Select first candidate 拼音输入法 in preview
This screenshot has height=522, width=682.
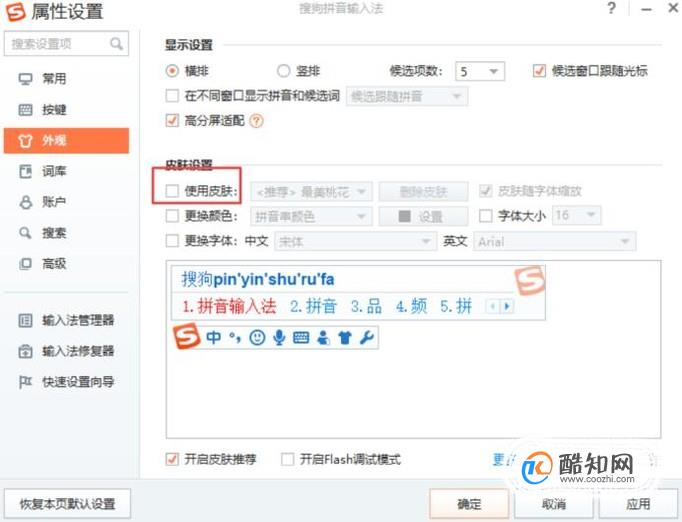coord(229,307)
